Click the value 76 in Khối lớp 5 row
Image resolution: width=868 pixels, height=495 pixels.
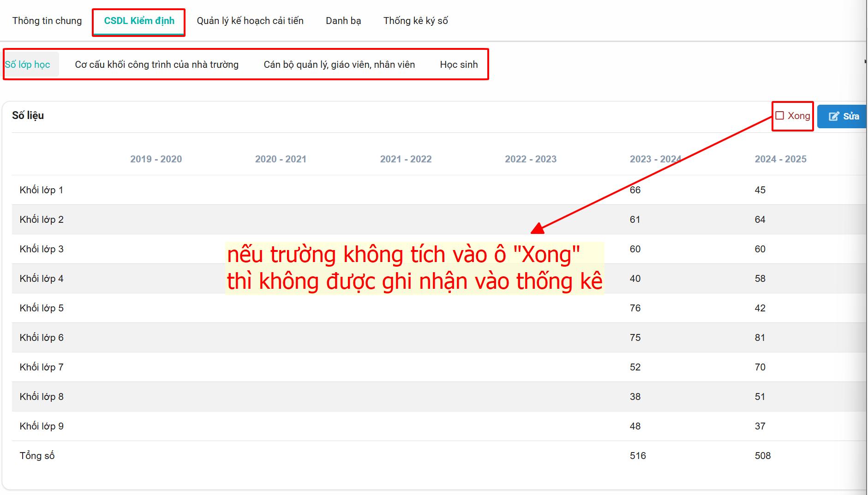click(x=635, y=308)
